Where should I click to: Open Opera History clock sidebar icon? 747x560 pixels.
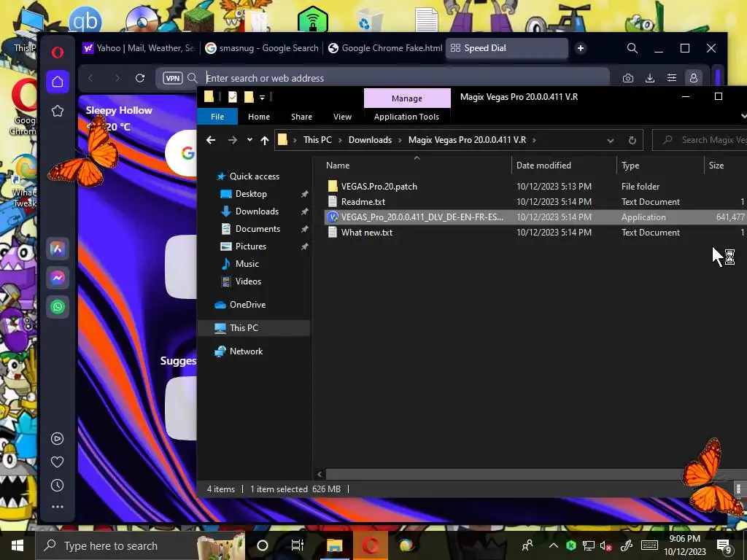(x=57, y=485)
